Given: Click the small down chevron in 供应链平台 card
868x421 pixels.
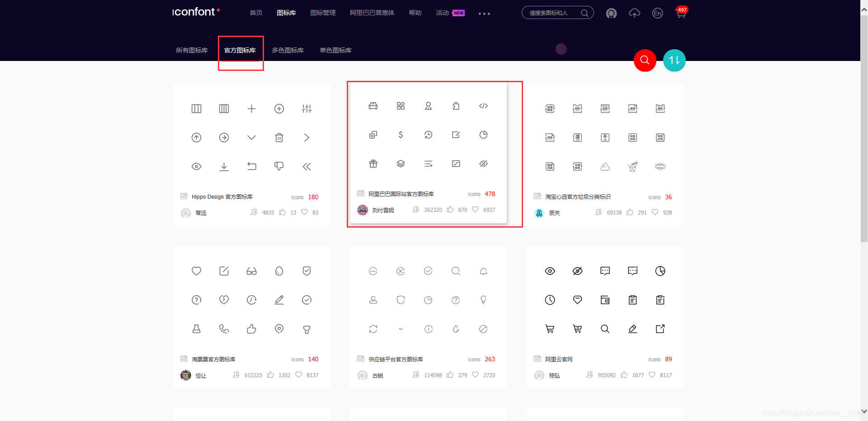Looking at the screenshot, I should (x=401, y=329).
